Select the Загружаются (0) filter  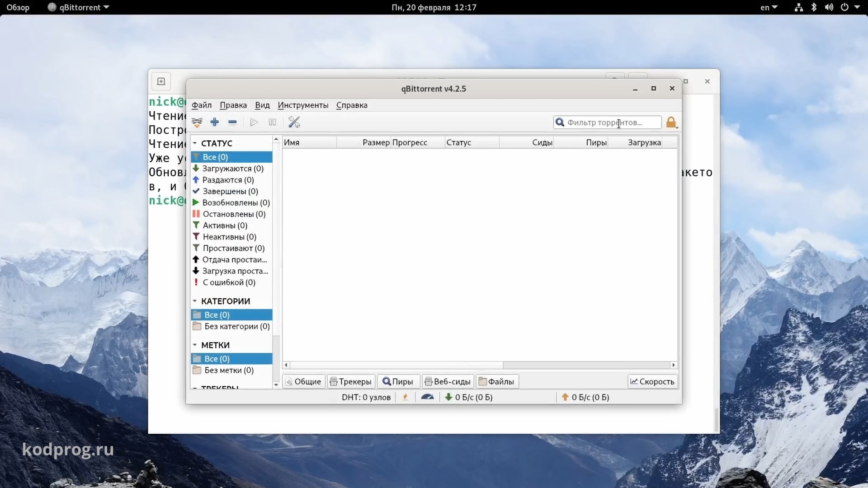(x=231, y=169)
